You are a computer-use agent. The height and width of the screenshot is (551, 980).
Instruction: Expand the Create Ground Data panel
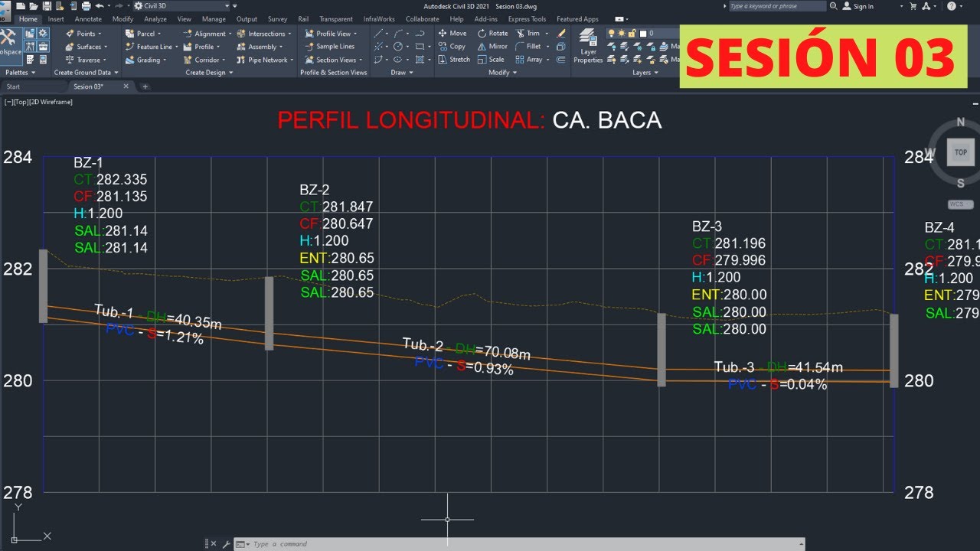pyautogui.click(x=85, y=73)
